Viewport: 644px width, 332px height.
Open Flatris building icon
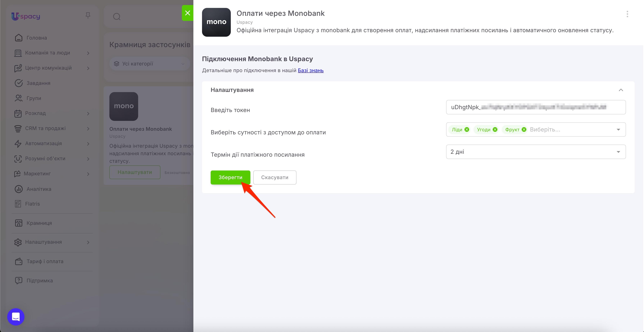coord(18,204)
